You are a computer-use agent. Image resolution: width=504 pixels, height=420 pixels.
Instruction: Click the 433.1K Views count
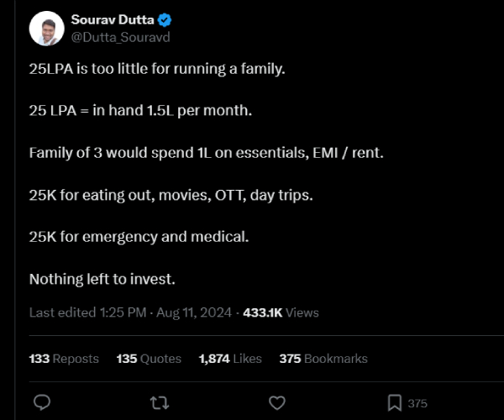coord(281,312)
